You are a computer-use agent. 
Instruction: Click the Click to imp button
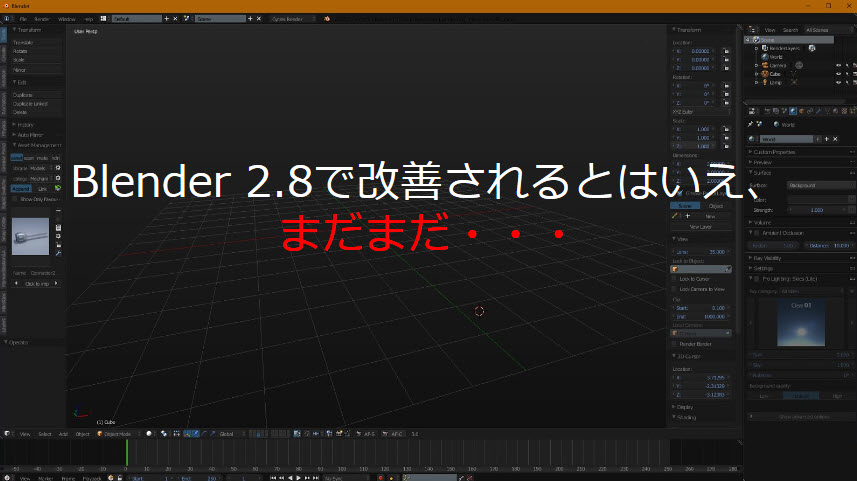(x=37, y=284)
